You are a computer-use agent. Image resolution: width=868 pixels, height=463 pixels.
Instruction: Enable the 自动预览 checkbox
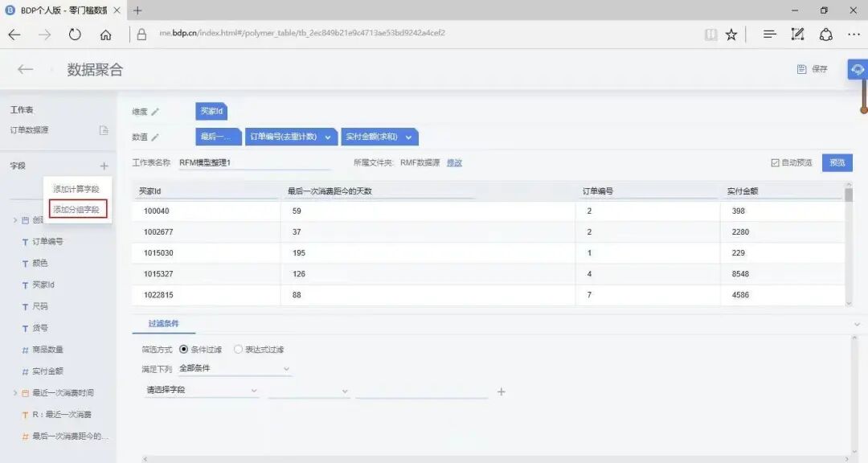[x=775, y=161]
